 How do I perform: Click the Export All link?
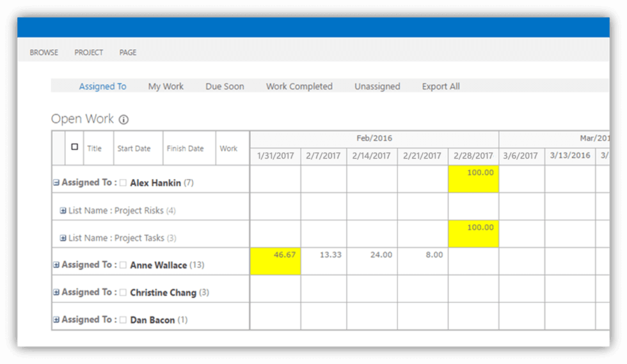[x=440, y=86]
